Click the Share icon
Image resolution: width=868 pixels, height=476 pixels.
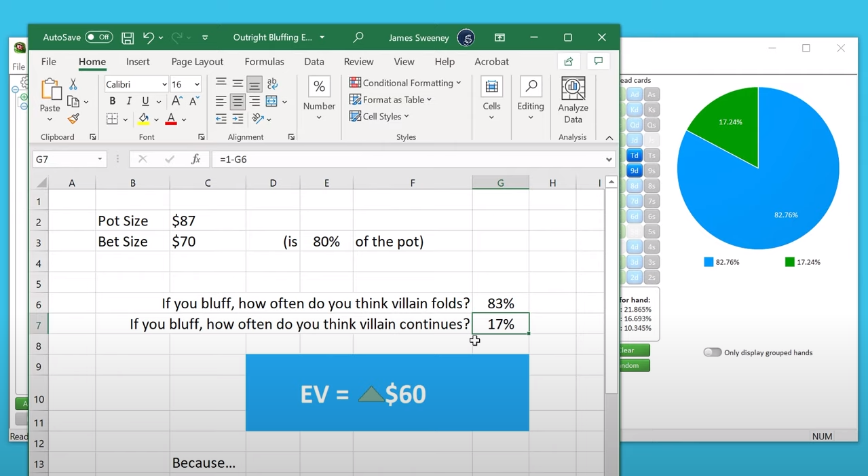(x=569, y=62)
